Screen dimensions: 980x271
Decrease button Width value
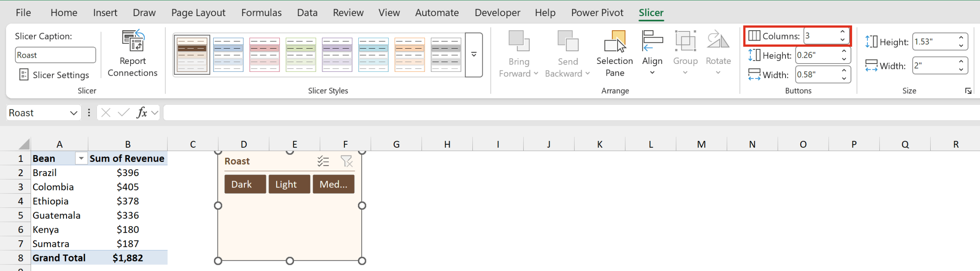(844, 78)
